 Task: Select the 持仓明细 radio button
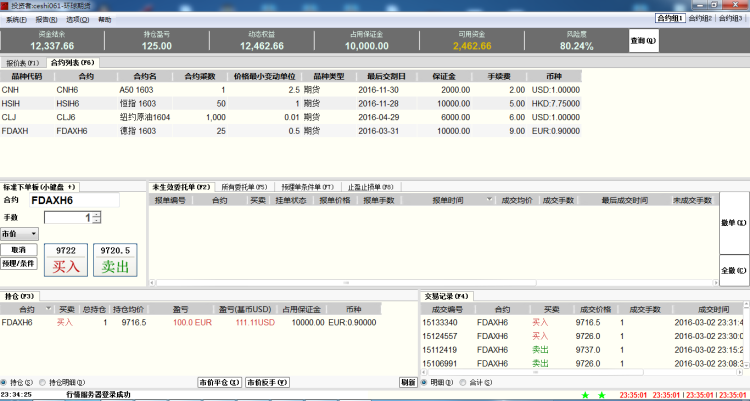[x=42, y=382]
